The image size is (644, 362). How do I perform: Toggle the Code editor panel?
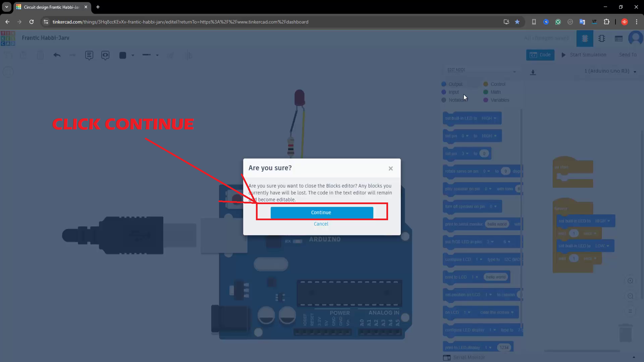point(540,55)
